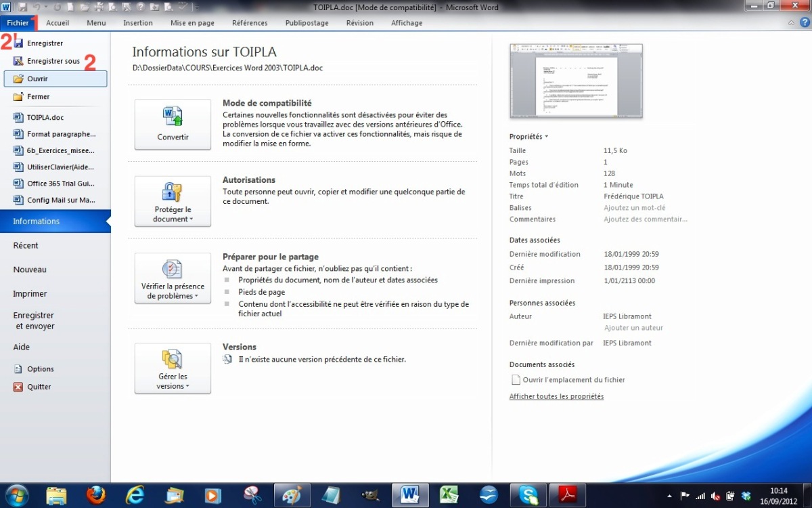This screenshot has width=812, height=508.
Task: Switch to the Accueil tab
Action: pyautogui.click(x=58, y=23)
